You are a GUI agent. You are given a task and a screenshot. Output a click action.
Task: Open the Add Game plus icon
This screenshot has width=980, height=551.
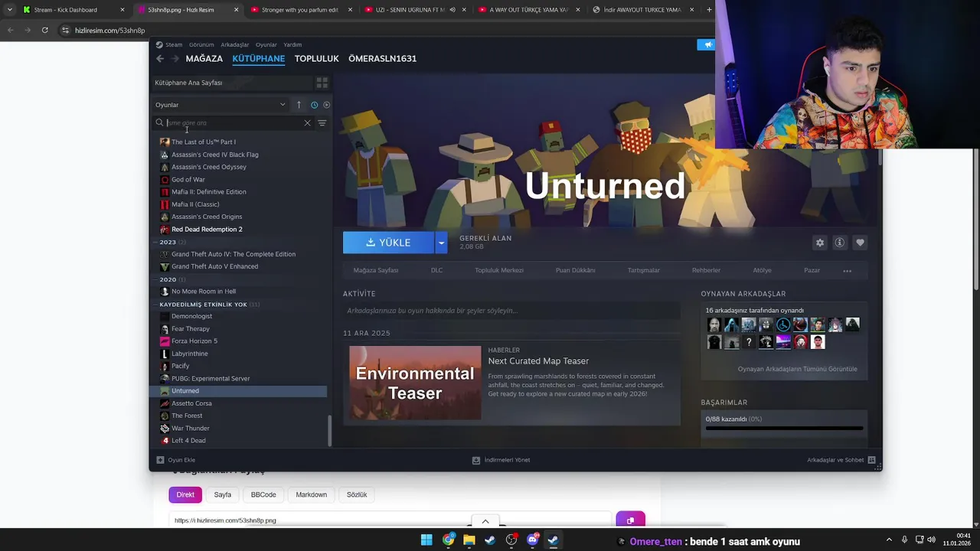(160, 460)
